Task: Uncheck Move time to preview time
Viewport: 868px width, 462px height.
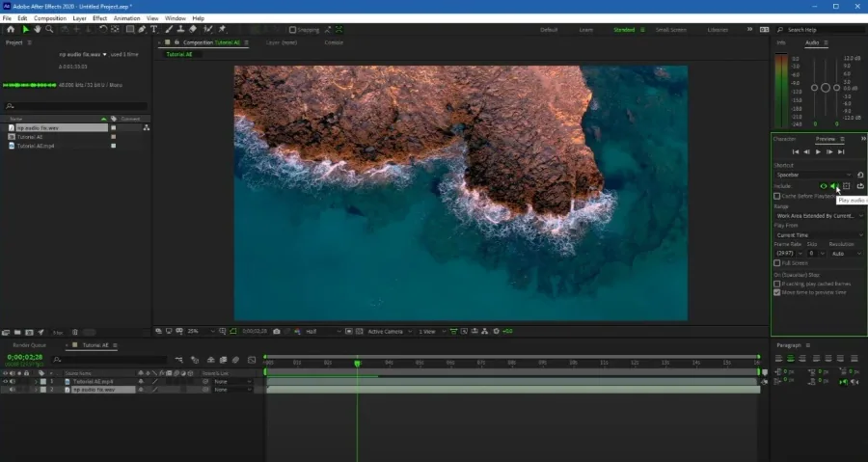Action: point(776,292)
